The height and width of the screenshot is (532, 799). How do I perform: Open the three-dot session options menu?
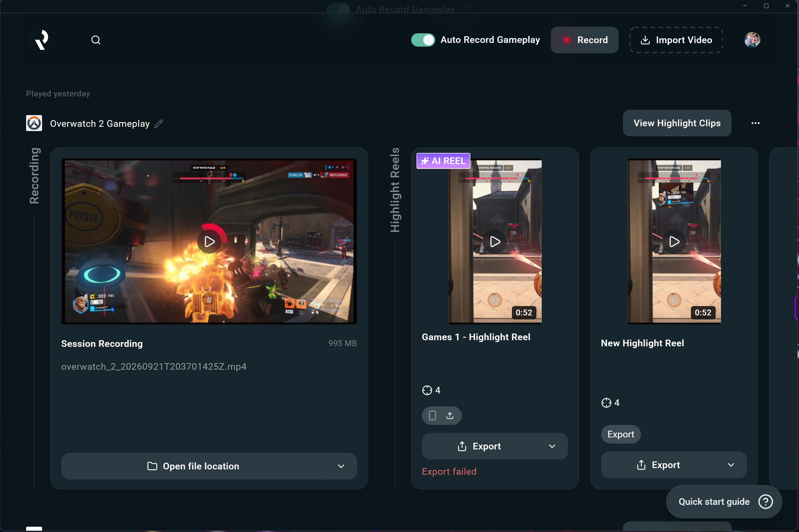click(x=755, y=123)
